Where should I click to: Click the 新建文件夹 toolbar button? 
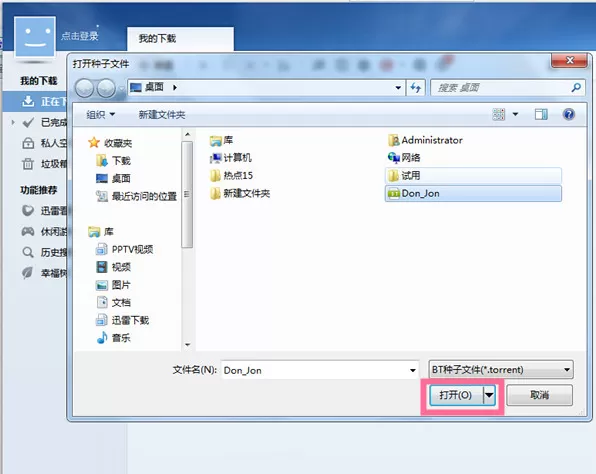click(162, 114)
